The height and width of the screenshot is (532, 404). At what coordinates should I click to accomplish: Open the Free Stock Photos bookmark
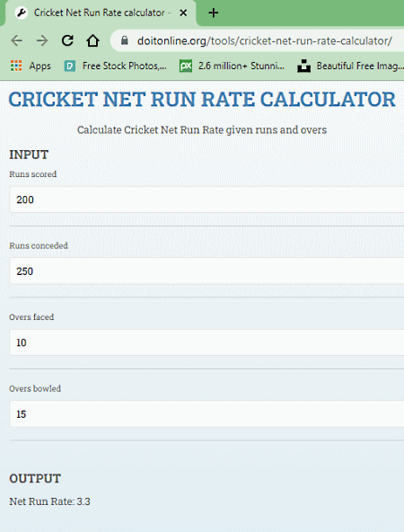pyautogui.click(x=116, y=66)
